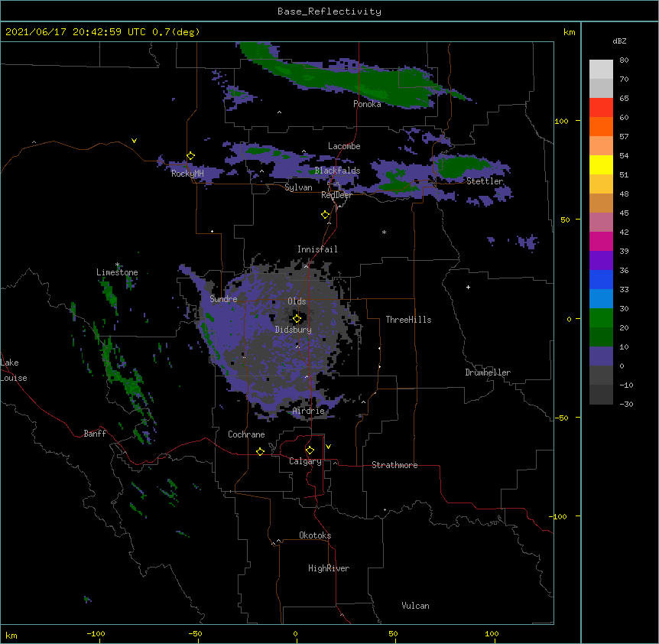Click the Lake Louise label
Image resolution: width=659 pixels, height=644 pixels.
point(14,370)
